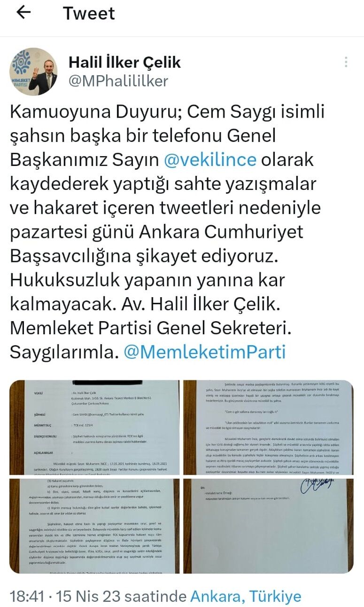364x607 pixels.
Task: Open the @MemleketimParti mention
Action: 204,352
